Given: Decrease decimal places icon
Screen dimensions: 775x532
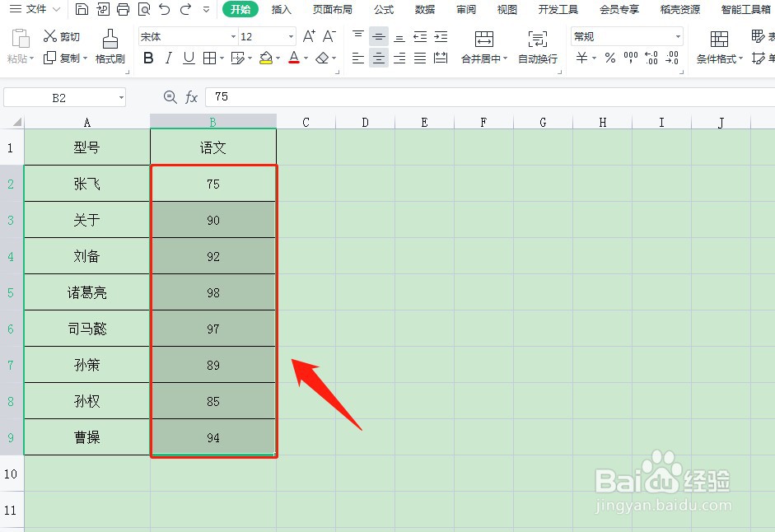Looking at the screenshot, I should [672, 58].
